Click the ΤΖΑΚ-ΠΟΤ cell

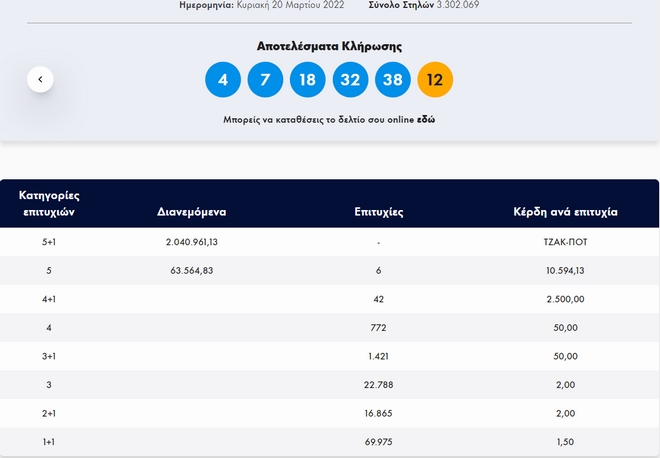click(x=566, y=242)
